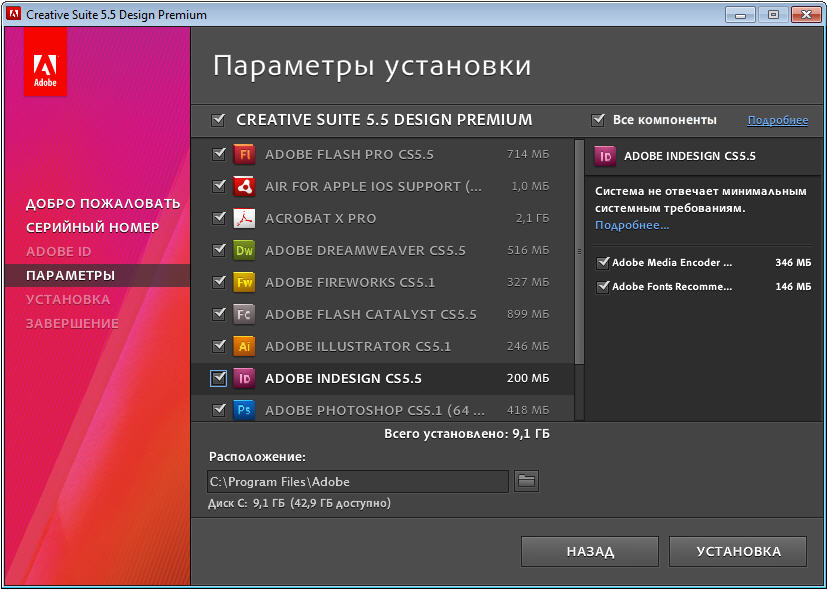The width and height of the screenshot is (828, 590).
Task: Click the Fireworks CS5.1 icon
Action: tap(245, 282)
